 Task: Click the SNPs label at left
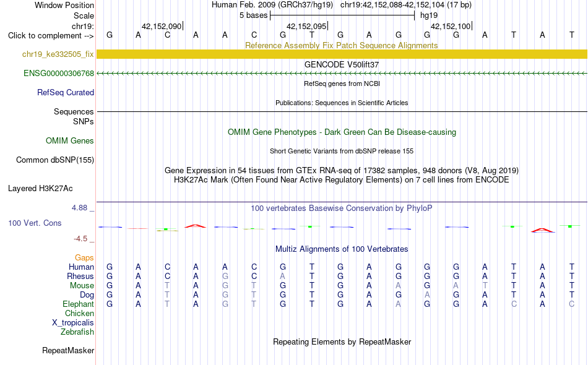coord(84,122)
